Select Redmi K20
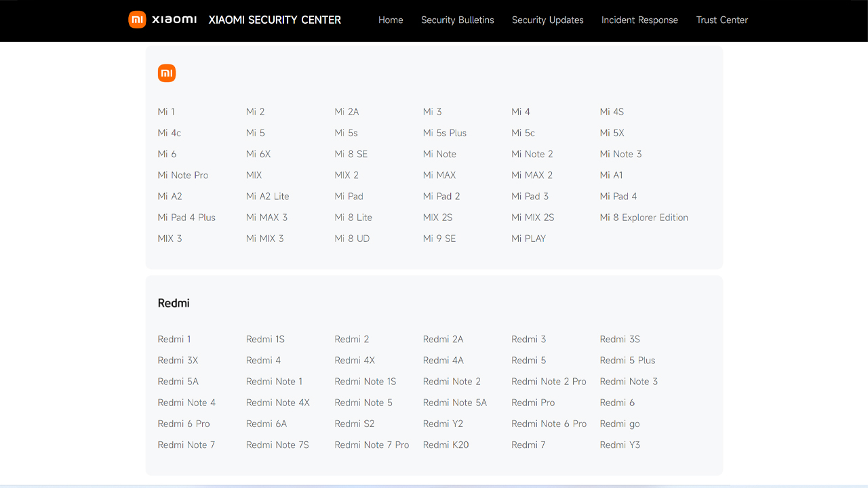This screenshot has height=488, width=868. click(x=446, y=444)
